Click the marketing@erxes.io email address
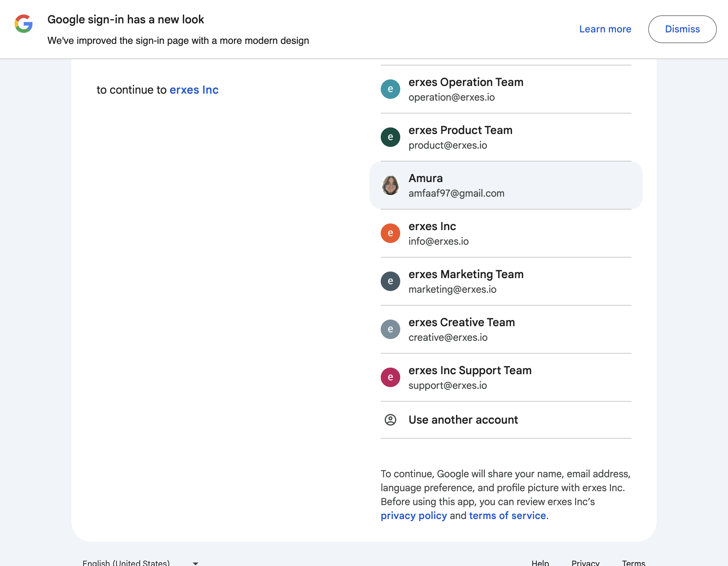This screenshot has height=566, width=728. (x=452, y=289)
